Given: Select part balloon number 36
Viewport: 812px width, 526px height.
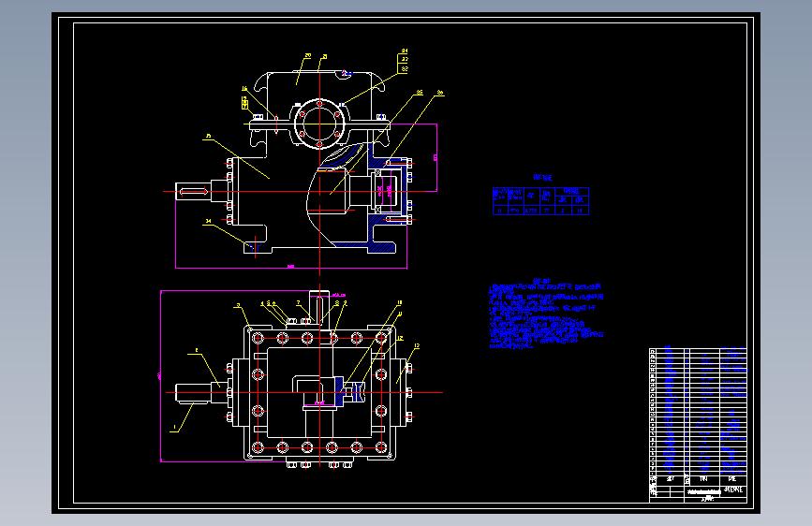Looking at the screenshot, I should point(440,94).
